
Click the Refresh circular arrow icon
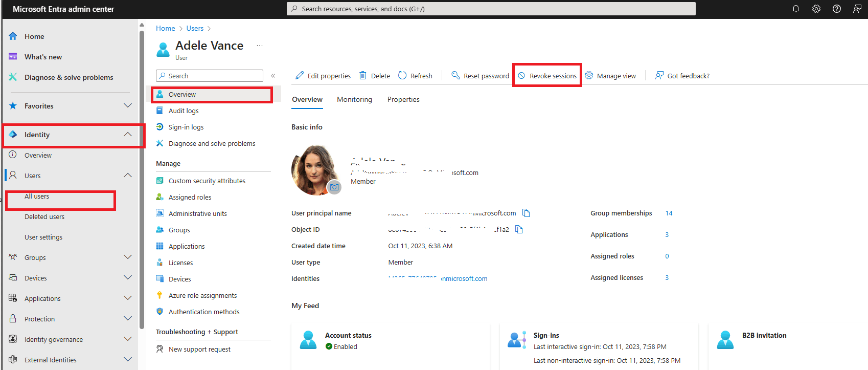402,75
